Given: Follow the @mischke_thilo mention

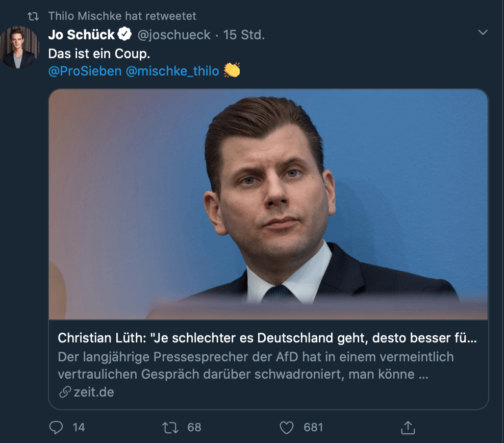Looking at the screenshot, I should pos(172,71).
